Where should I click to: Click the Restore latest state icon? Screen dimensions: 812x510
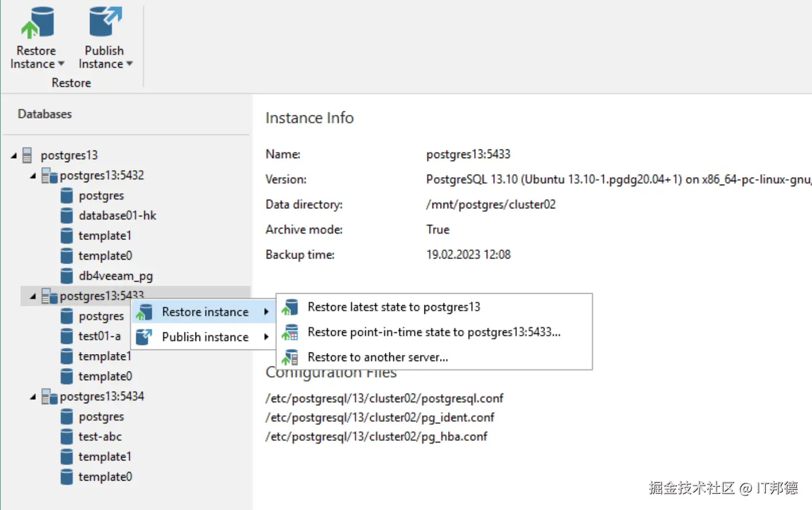coord(290,307)
